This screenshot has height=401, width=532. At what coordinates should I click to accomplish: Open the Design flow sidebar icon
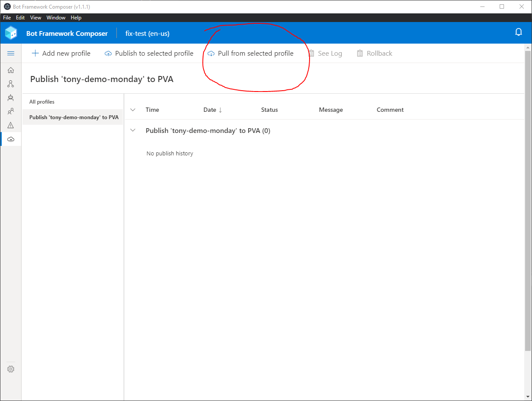11,84
